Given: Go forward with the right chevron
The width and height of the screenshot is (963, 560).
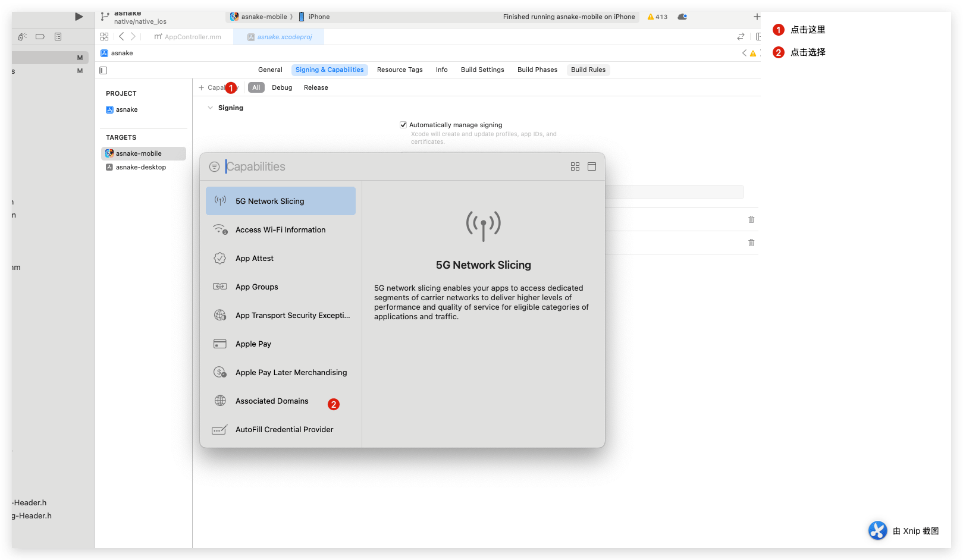Looking at the screenshot, I should (x=133, y=36).
